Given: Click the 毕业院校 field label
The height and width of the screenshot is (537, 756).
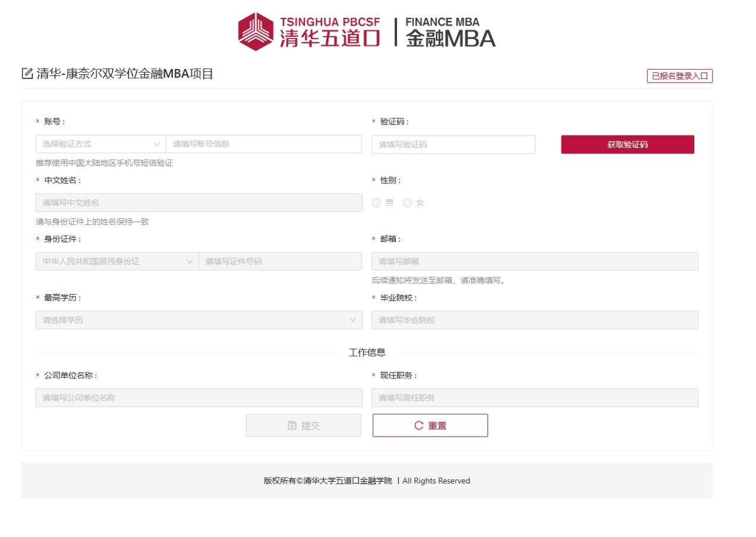Looking at the screenshot, I should (x=399, y=298).
